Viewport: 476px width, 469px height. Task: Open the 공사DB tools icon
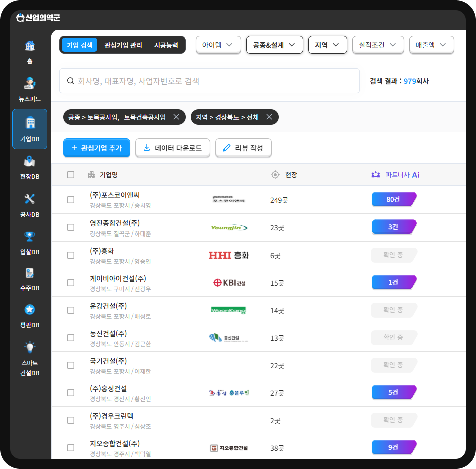30,199
